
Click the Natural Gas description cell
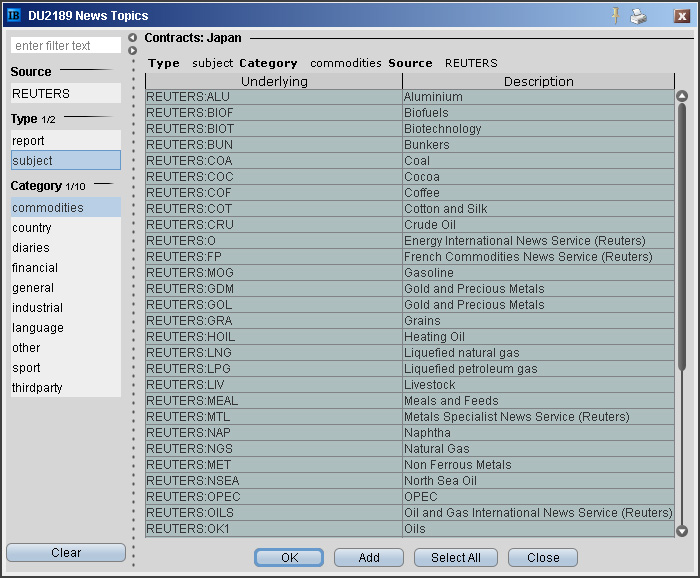click(538, 449)
